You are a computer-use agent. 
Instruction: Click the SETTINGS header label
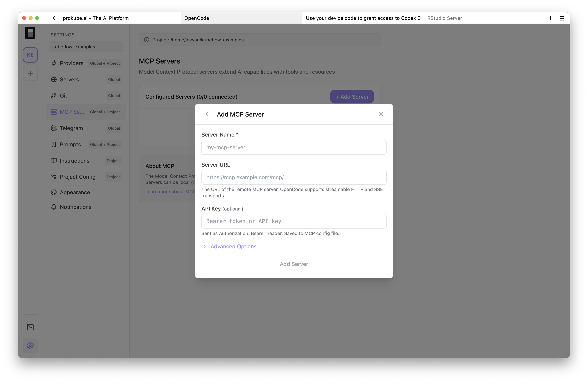pos(62,35)
